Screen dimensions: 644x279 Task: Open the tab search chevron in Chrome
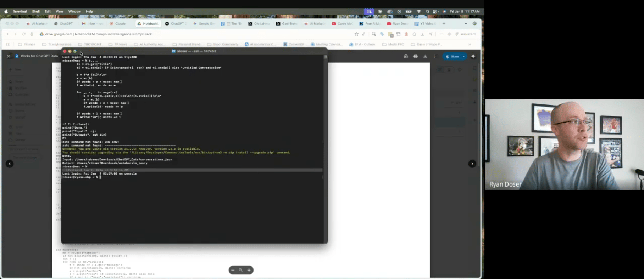pos(466,24)
